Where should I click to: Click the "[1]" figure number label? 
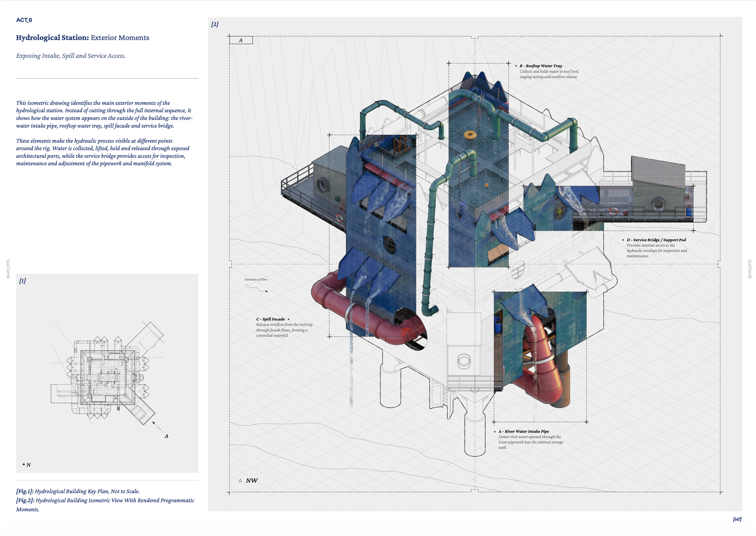(22, 281)
